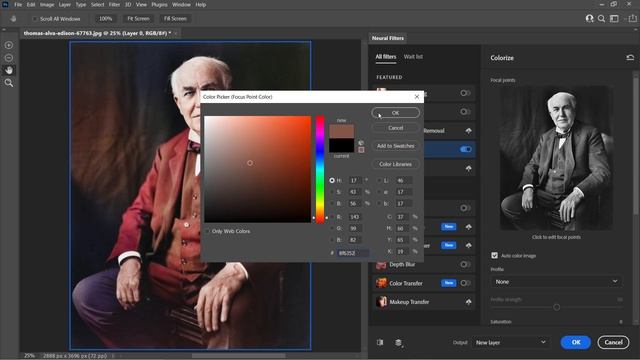Viewport: 640px width, 360px height.
Task: Select the R red radio button
Action: [x=332, y=217]
